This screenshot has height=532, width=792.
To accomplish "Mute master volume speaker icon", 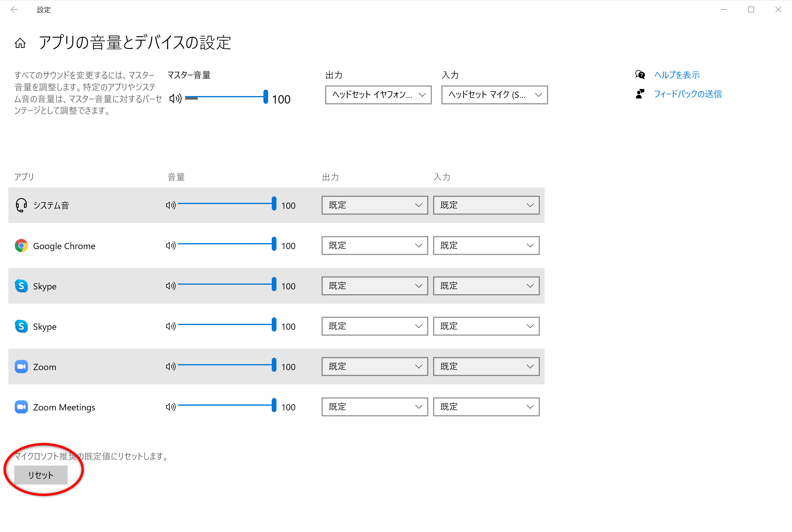I will tap(175, 98).
